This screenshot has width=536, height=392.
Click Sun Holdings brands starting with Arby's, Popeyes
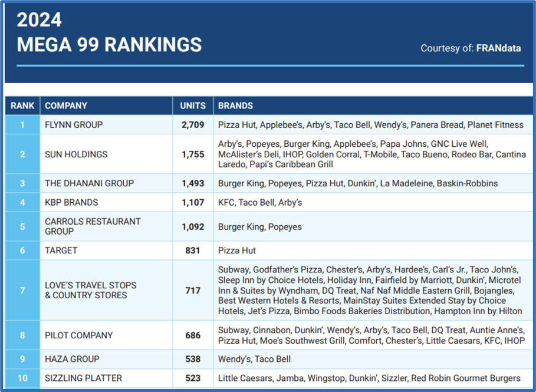coord(373,154)
